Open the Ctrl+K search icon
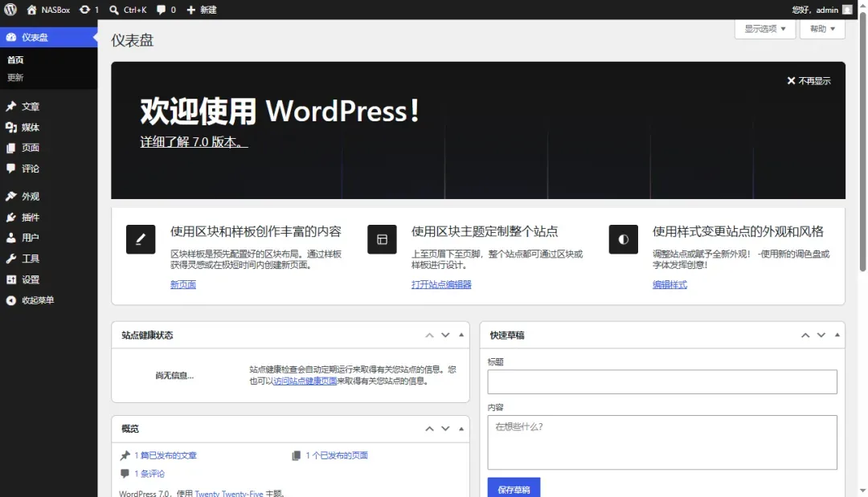Viewport: 868px width, 497px height. [x=114, y=10]
